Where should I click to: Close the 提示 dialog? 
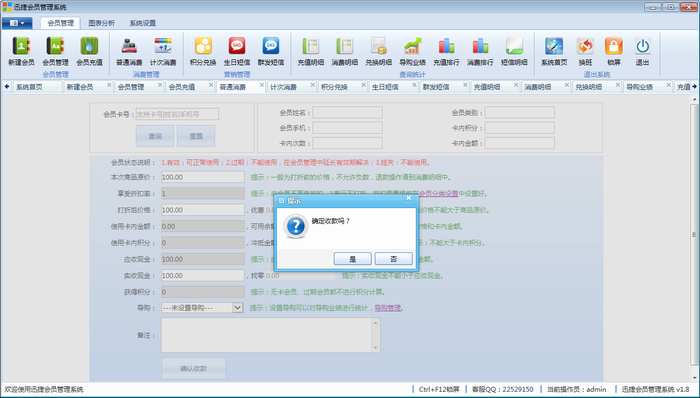coord(408,198)
